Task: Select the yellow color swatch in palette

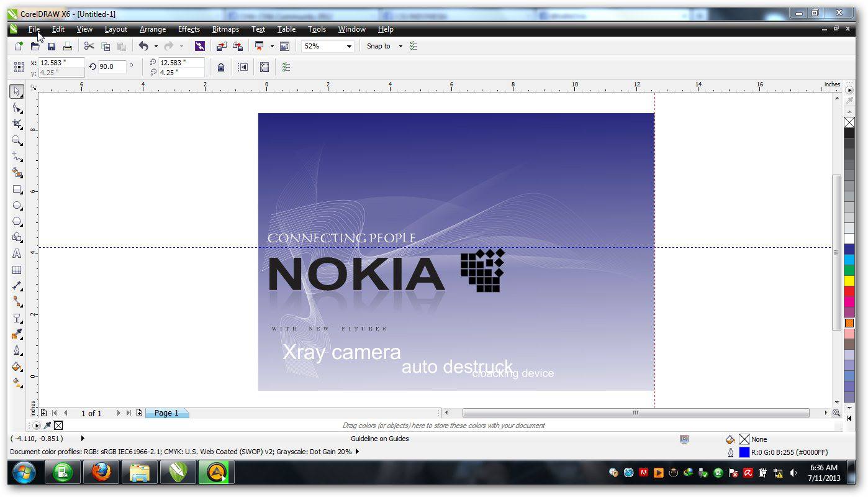Action: (x=849, y=280)
